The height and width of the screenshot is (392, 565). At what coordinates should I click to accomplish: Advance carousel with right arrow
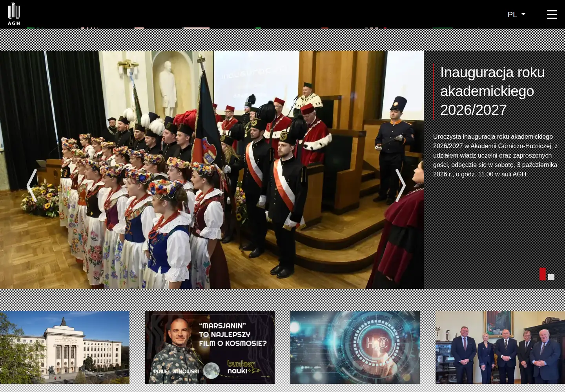(x=400, y=185)
